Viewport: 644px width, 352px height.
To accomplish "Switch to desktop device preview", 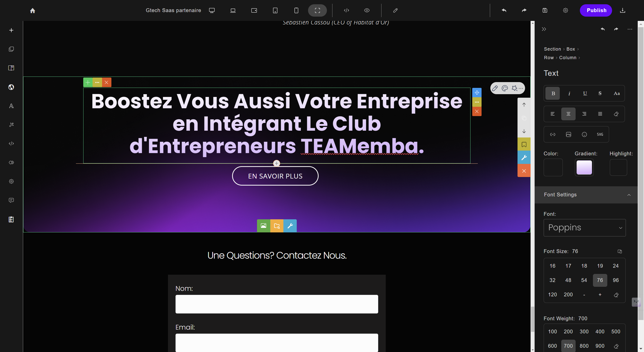I will 212,10.
